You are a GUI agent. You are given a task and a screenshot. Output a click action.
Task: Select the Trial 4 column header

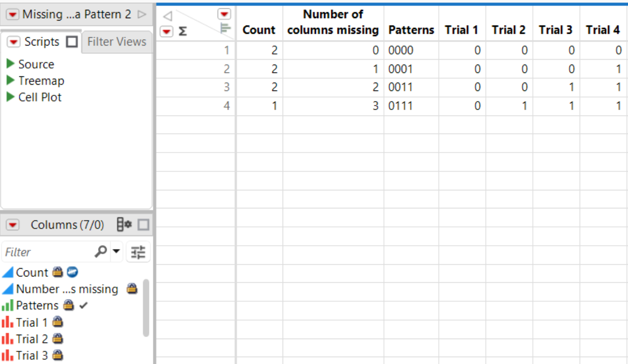coord(603,30)
